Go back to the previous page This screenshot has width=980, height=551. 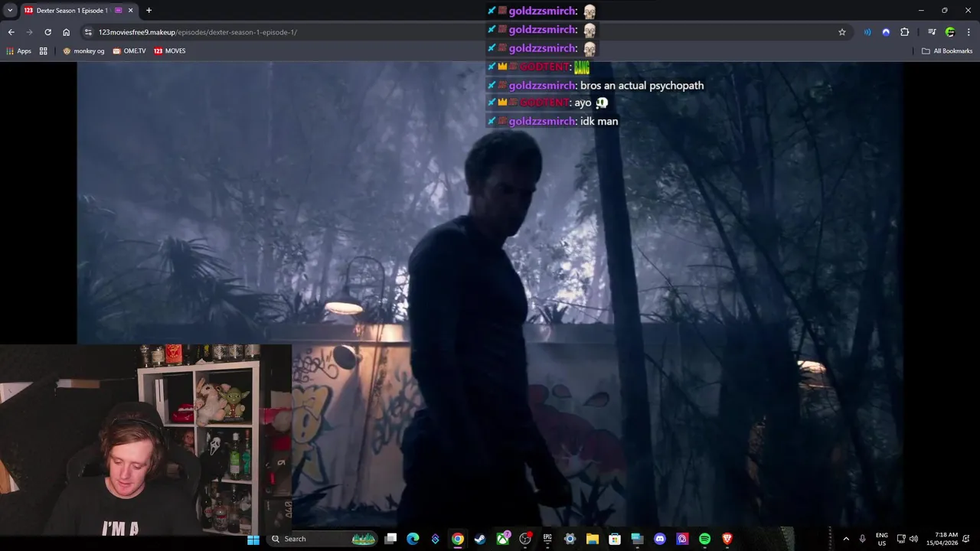tap(11, 32)
